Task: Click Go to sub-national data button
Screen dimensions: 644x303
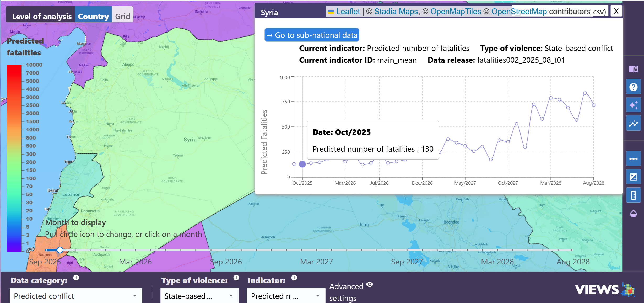Action: click(312, 35)
